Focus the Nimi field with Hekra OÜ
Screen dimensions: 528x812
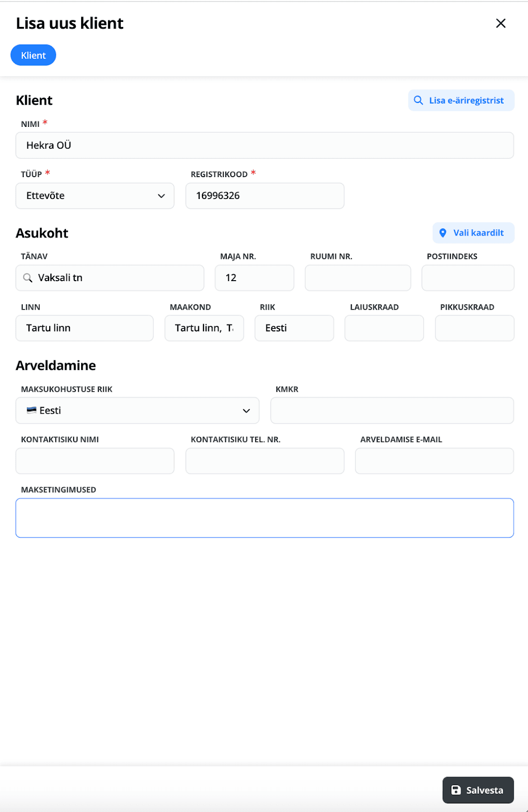tap(265, 146)
